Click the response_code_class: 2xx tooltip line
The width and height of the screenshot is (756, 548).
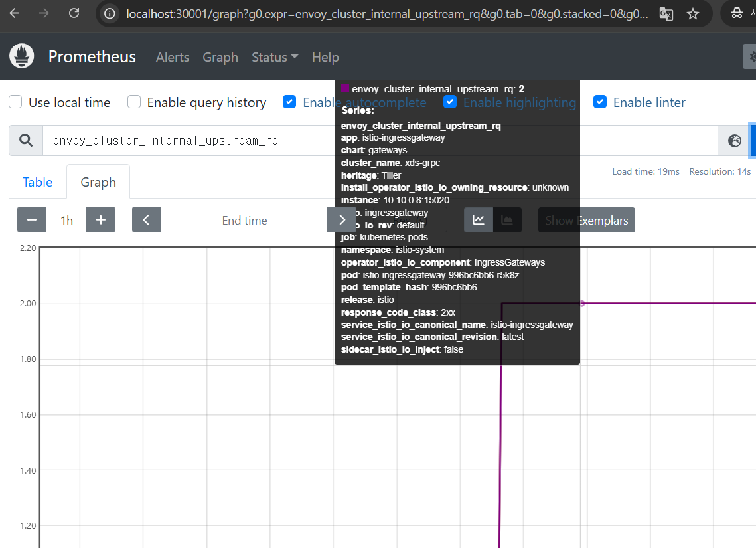point(398,312)
